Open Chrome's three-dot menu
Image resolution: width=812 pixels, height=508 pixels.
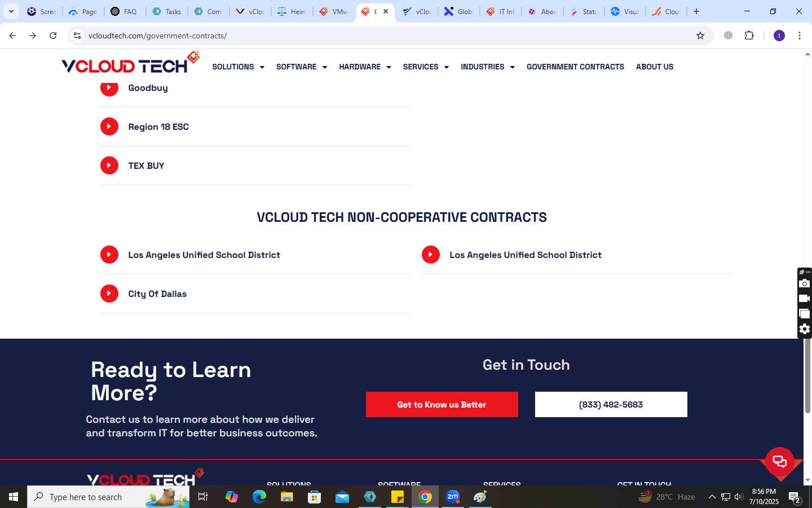tap(800, 36)
